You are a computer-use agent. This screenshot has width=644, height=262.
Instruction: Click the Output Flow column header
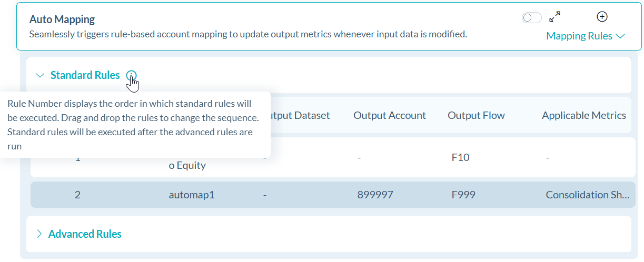click(476, 115)
